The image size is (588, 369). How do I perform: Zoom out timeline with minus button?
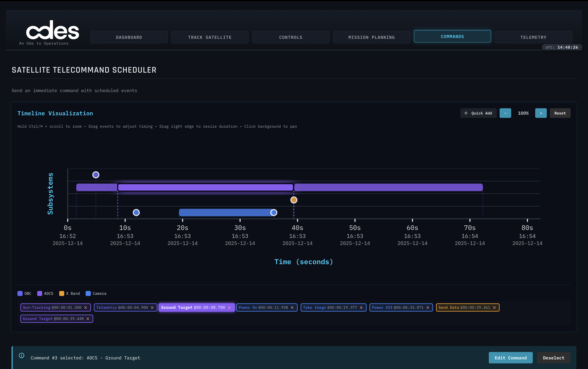(x=505, y=113)
